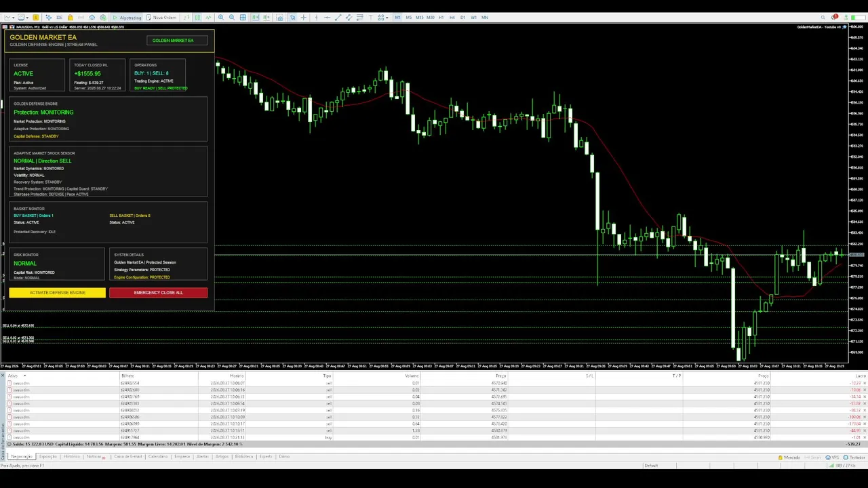Viewport: 868px width, 488px height.
Task: Open the Histórico tab
Action: click(71, 457)
